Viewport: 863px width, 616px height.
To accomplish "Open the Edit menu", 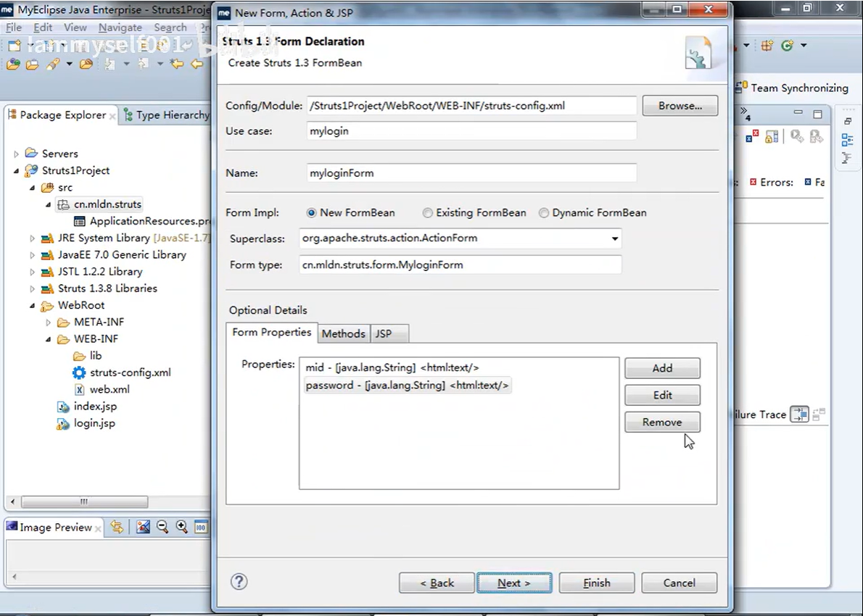I will tap(42, 28).
